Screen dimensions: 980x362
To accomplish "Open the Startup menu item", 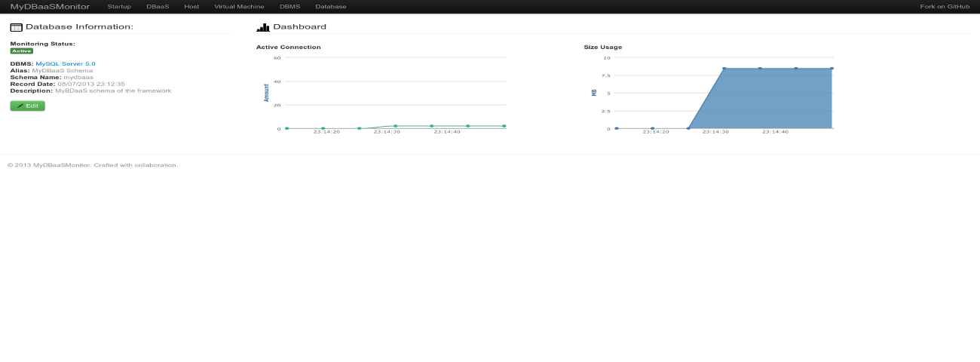I will coord(119,6).
